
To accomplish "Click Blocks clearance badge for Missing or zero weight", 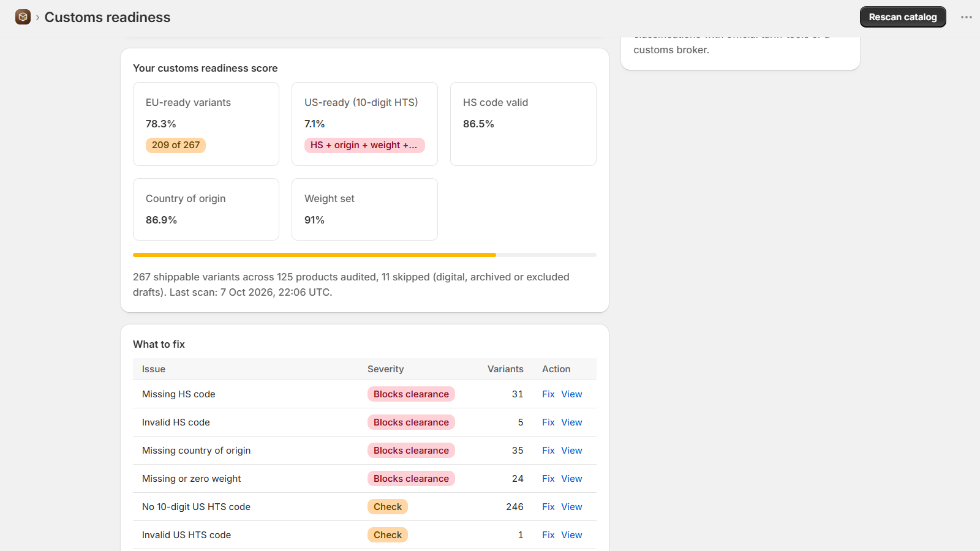I will point(411,479).
